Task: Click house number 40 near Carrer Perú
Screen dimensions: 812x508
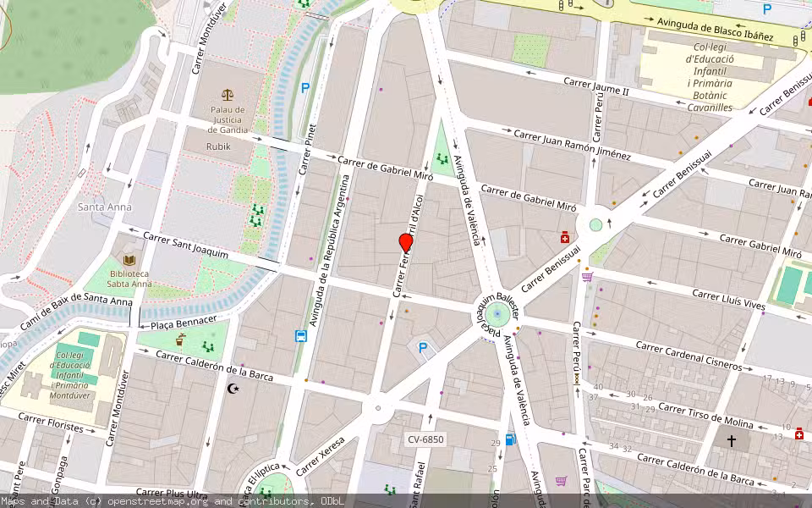Action: [x=598, y=387]
